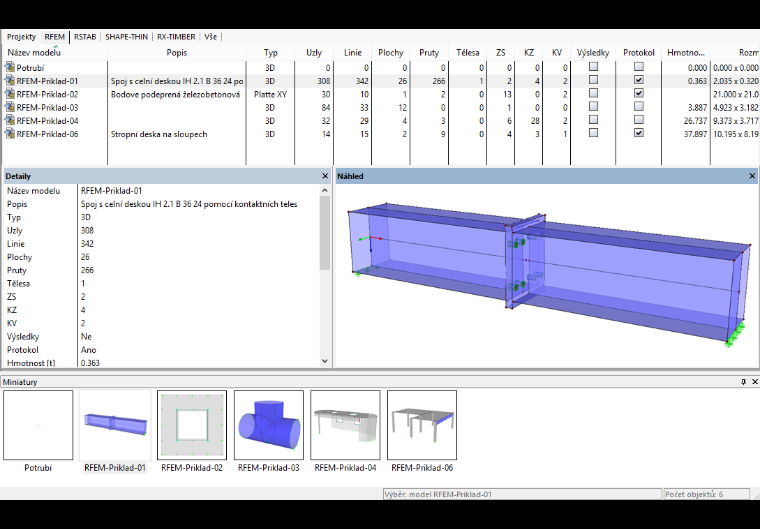Screen dimensions: 760x529
Task: Click the scroll-up arrow in Detaily panel
Action: coord(325,191)
